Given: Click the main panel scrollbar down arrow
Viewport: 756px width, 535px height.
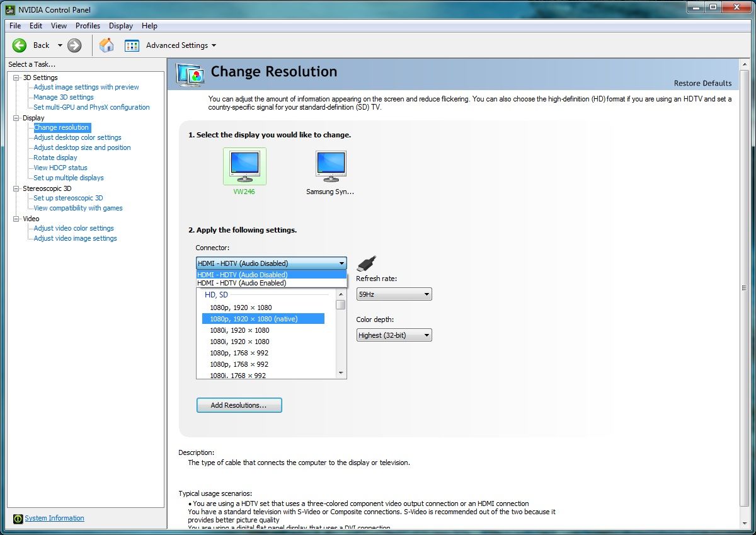Looking at the screenshot, I should point(744,524).
